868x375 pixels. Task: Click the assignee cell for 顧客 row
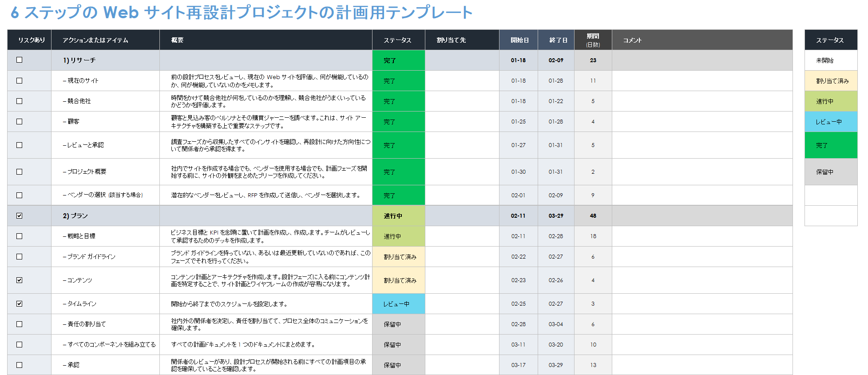[x=462, y=122]
